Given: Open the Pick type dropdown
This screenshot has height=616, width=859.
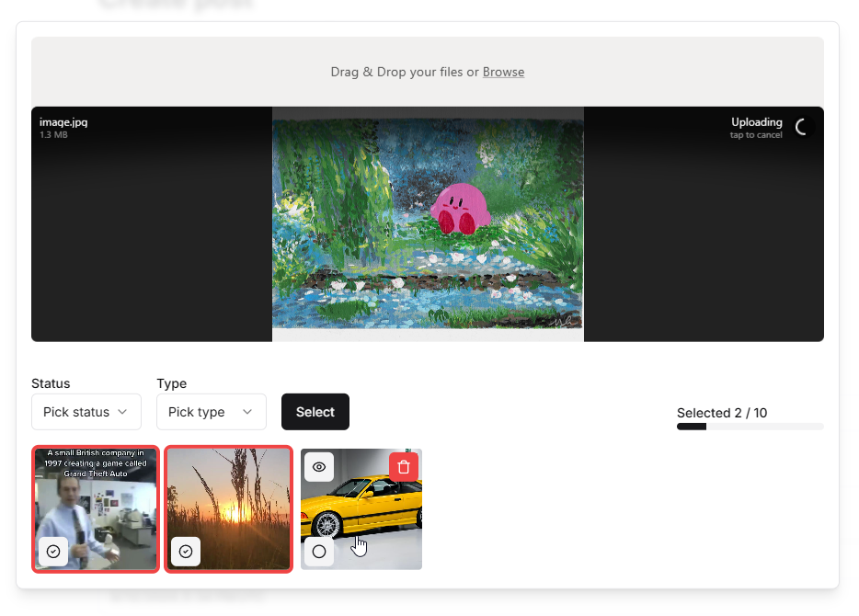Looking at the screenshot, I should (211, 412).
